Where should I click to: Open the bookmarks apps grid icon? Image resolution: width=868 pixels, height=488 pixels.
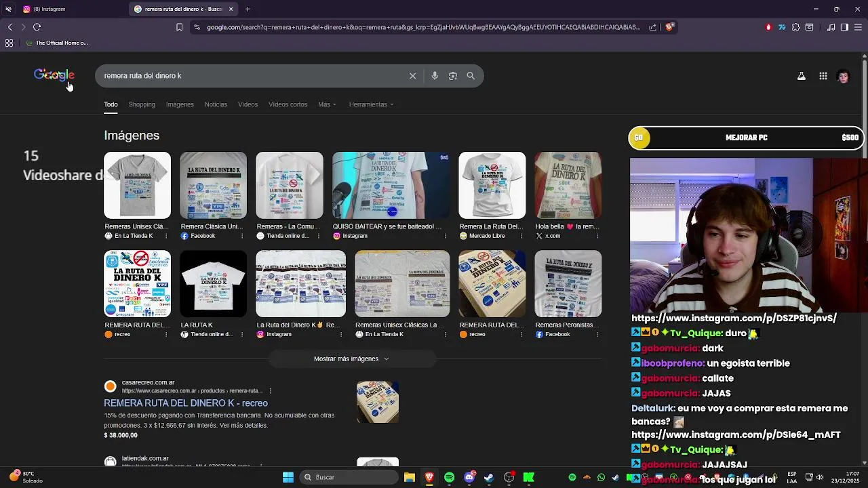coord(9,43)
